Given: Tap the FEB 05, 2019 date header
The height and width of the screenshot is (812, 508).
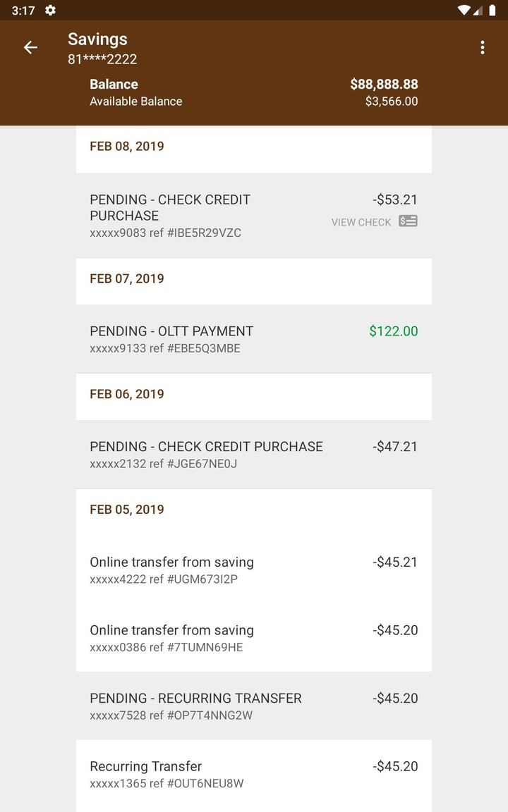Looking at the screenshot, I should (127, 510).
